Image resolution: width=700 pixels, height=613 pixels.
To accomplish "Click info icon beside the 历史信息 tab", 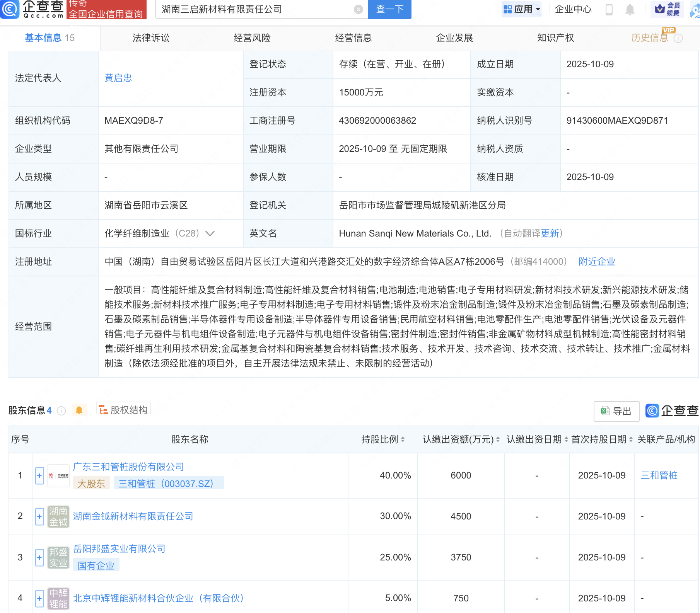I will [678, 38].
